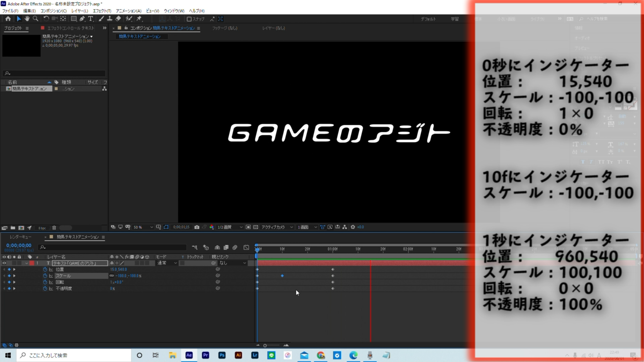The width and height of the screenshot is (644, 362).
Task: Hide the テキスト「GAMEのアジト」 layer with eye icon
Action: click(4, 263)
